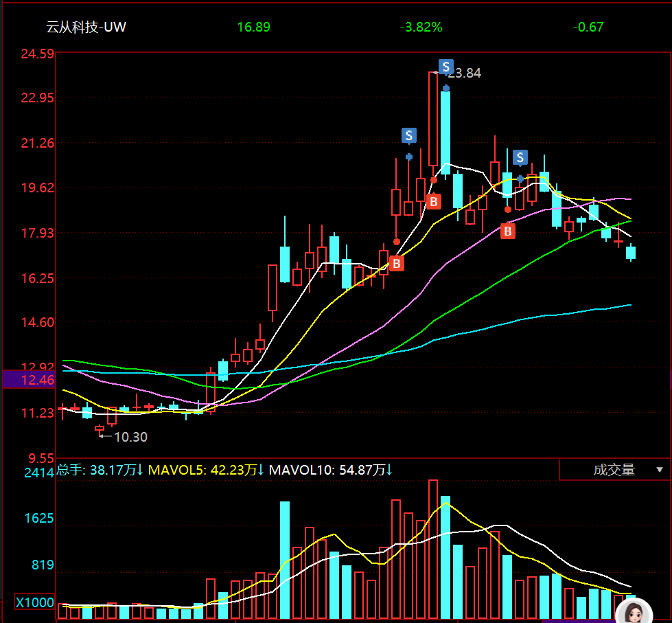Click the highlighted 12.46 price axis label

coord(29,379)
